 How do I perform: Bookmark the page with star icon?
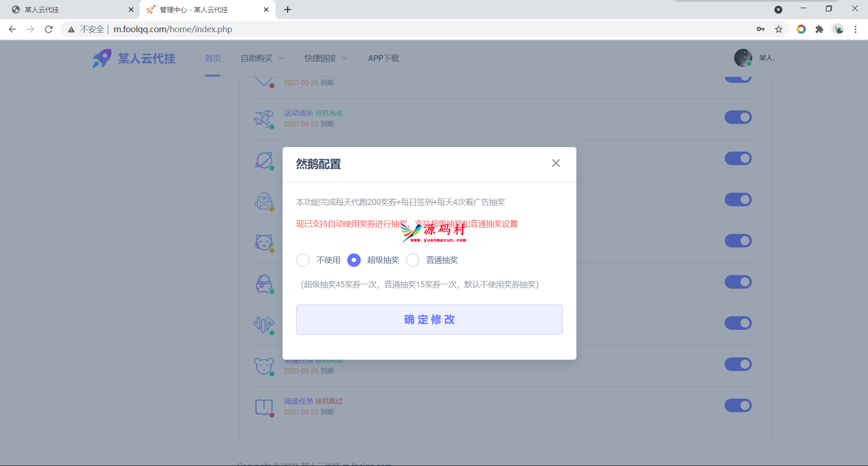[x=778, y=29]
